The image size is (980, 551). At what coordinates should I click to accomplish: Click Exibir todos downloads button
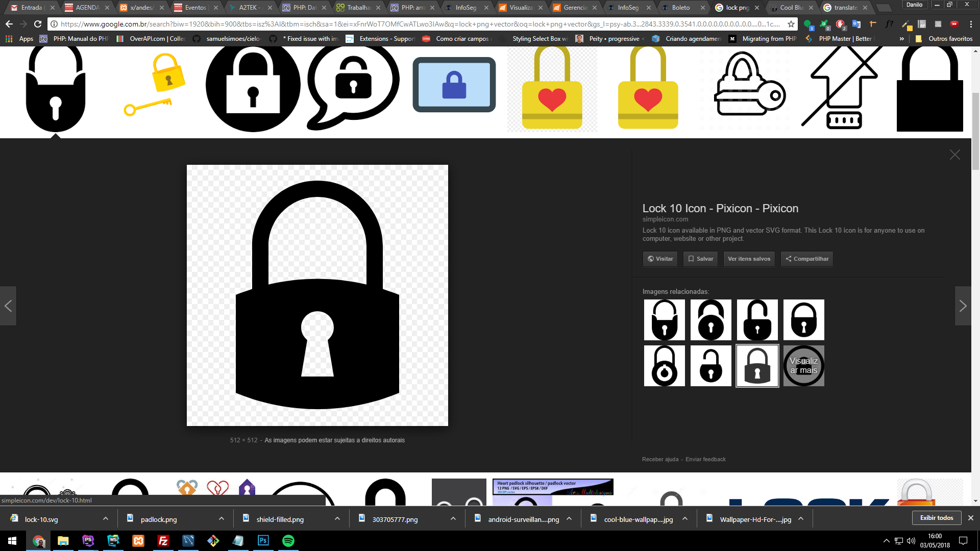pyautogui.click(x=936, y=518)
